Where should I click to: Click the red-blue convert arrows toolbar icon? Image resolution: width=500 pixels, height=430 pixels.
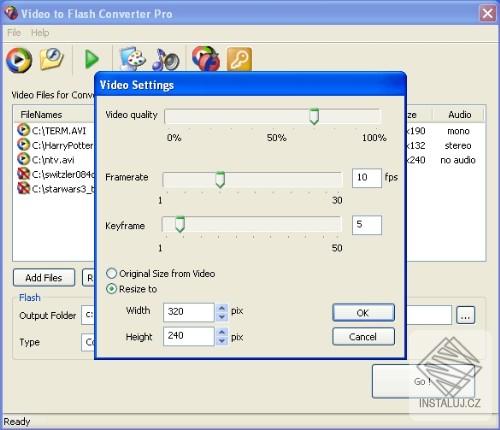click(206, 59)
